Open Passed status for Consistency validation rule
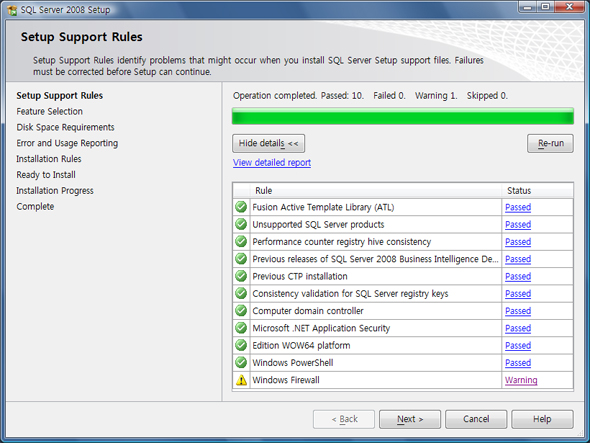590x443 pixels. point(518,294)
